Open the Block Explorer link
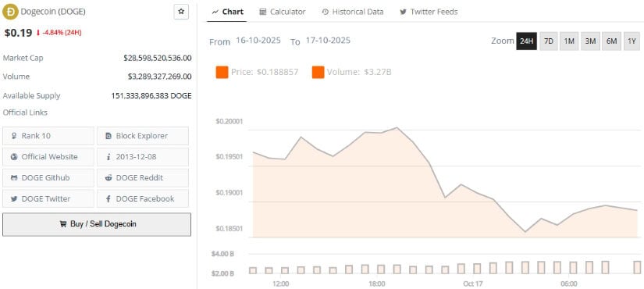644x289 pixels. point(143,136)
